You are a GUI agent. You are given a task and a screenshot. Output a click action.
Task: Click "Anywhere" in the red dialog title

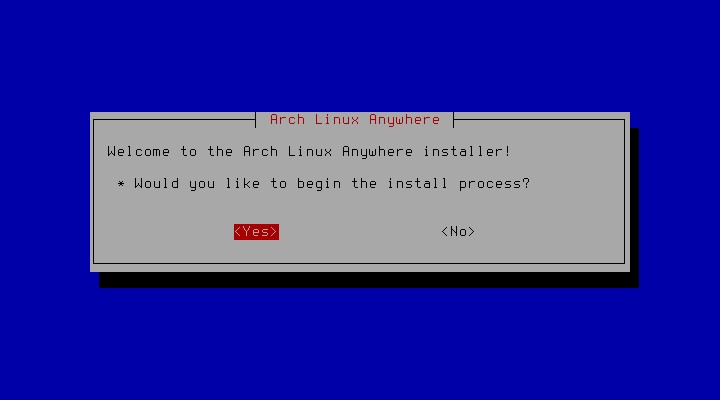coord(405,120)
